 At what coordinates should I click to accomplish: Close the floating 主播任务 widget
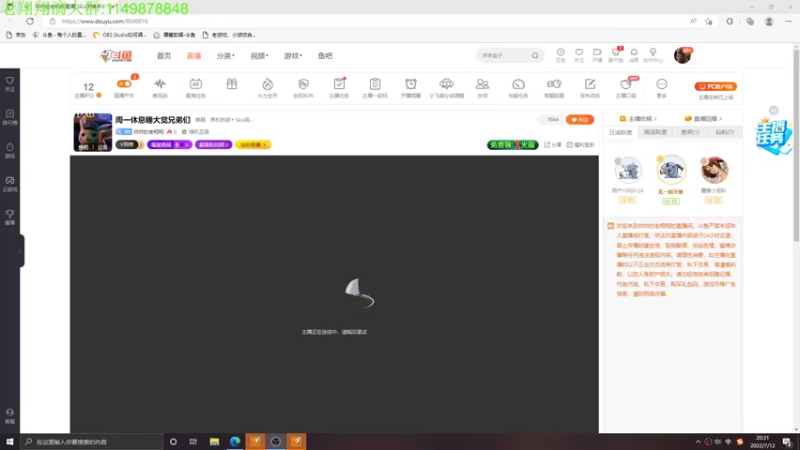(x=774, y=110)
